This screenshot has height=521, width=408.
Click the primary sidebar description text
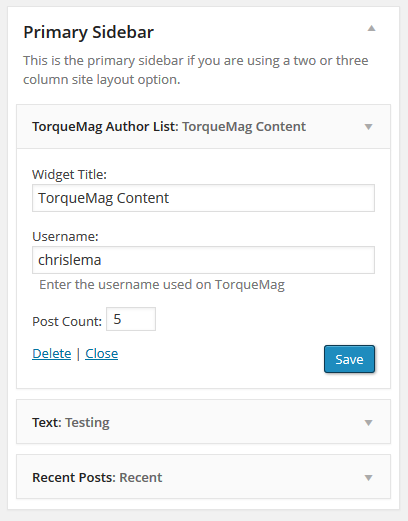point(196,70)
